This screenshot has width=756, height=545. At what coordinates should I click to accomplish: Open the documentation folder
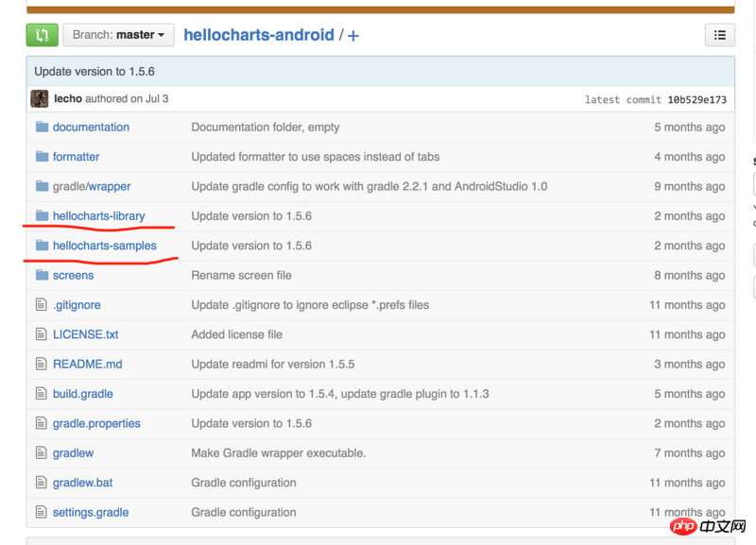click(91, 128)
